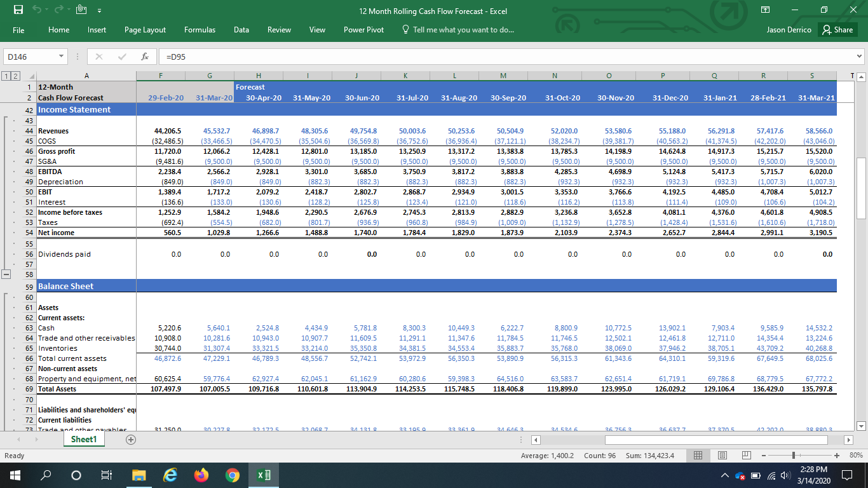Select row header 54
Viewport: 868px width, 488px height.
[29, 233]
